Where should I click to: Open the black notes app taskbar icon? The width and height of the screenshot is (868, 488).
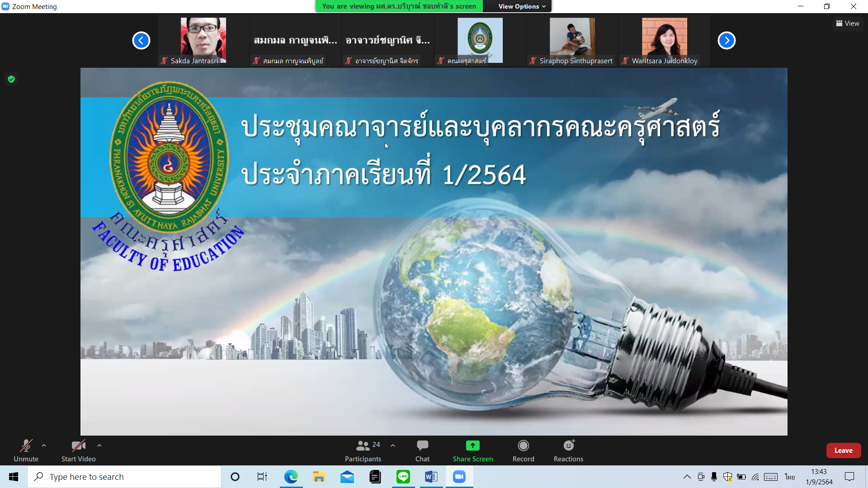(375, 477)
